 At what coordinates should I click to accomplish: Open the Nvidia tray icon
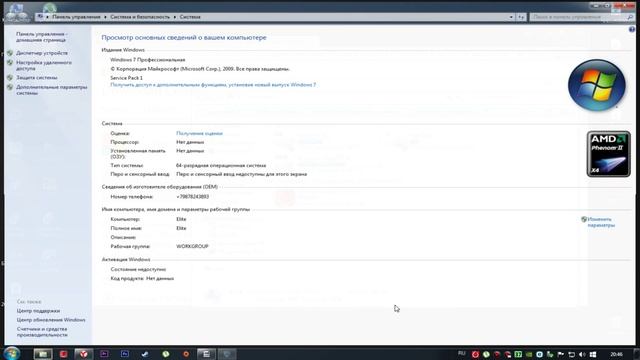click(x=529, y=354)
